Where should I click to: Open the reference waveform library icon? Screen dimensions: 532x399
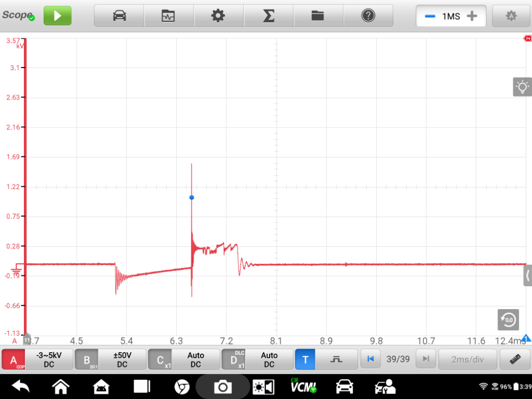(168, 16)
